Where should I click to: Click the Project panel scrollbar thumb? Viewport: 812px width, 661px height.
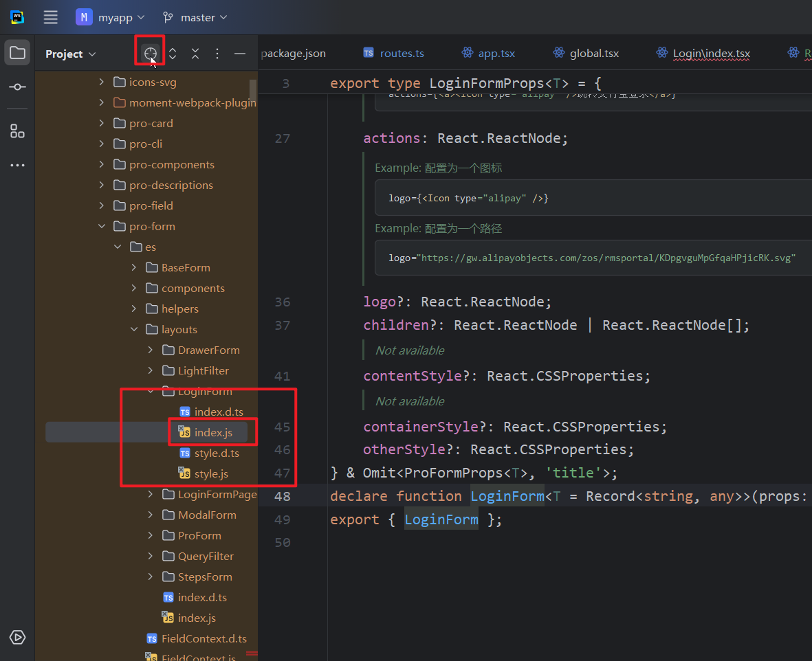coord(253,91)
